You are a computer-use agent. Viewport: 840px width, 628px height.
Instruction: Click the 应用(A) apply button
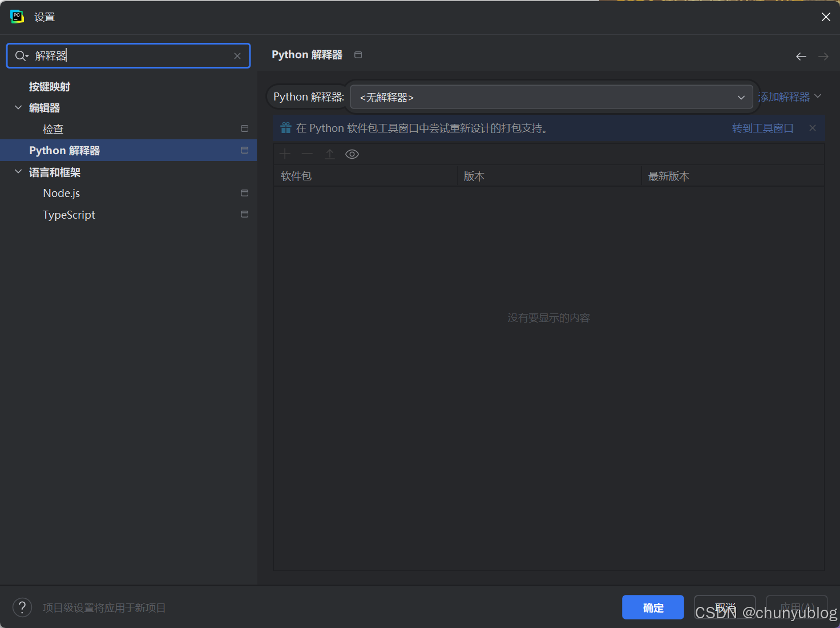797,607
